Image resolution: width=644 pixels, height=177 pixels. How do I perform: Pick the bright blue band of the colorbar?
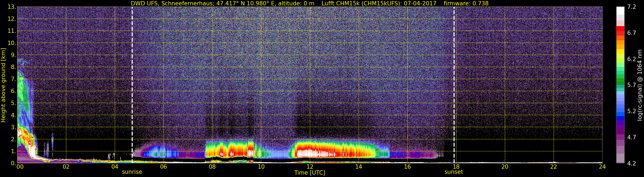click(620, 114)
